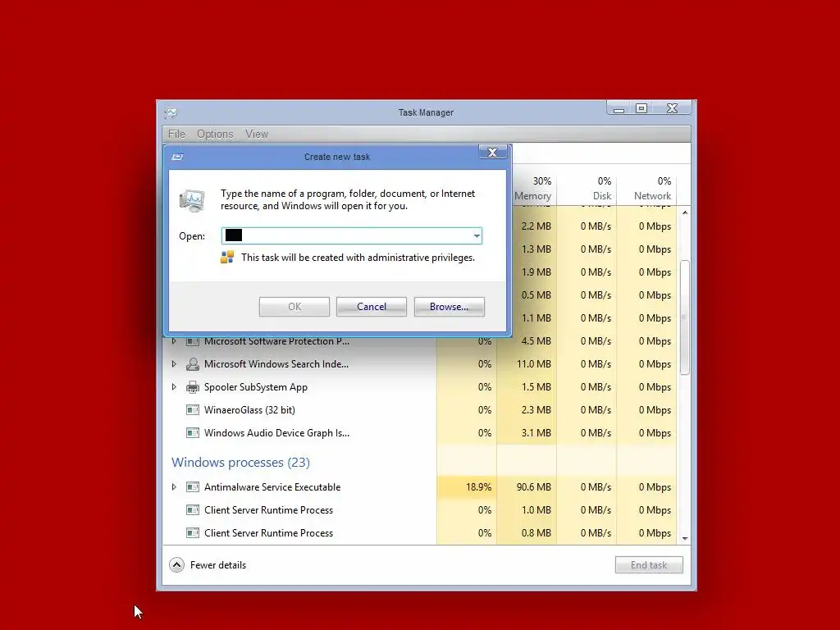
Task: Select the WinaeroGlass (32 bit) row
Action: (x=419, y=410)
